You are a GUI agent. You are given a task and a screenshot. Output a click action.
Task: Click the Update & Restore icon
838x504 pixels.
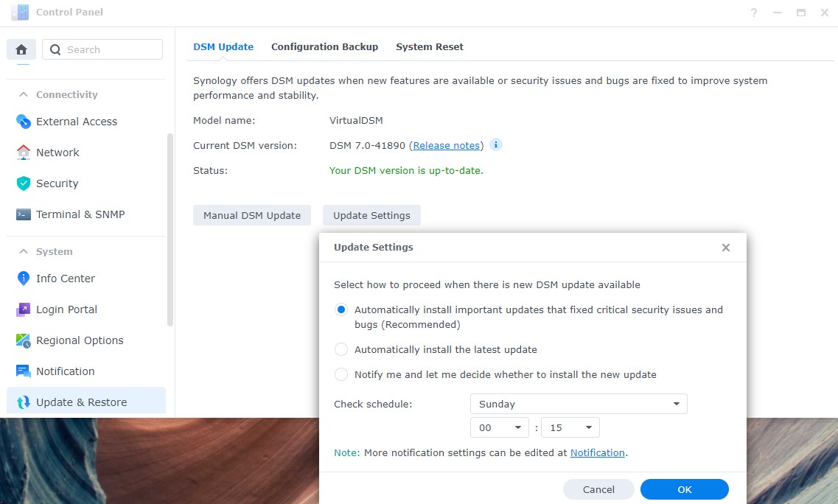tap(24, 402)
